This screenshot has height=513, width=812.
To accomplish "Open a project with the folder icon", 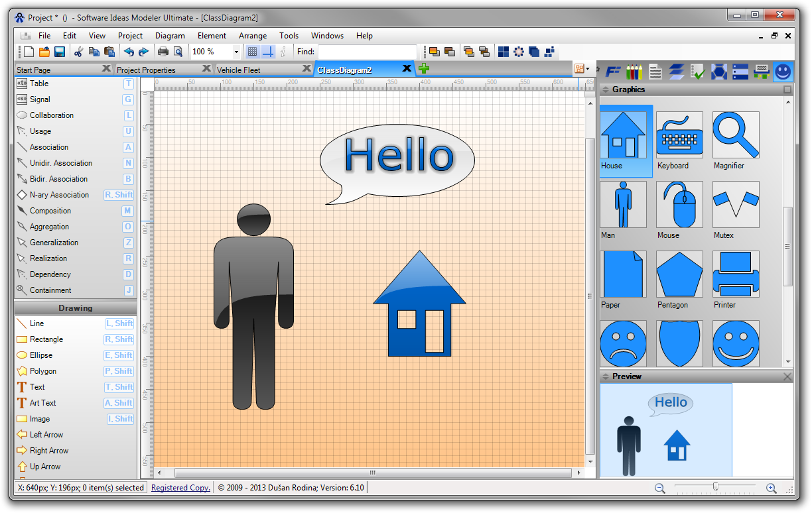I will point(44,52).
